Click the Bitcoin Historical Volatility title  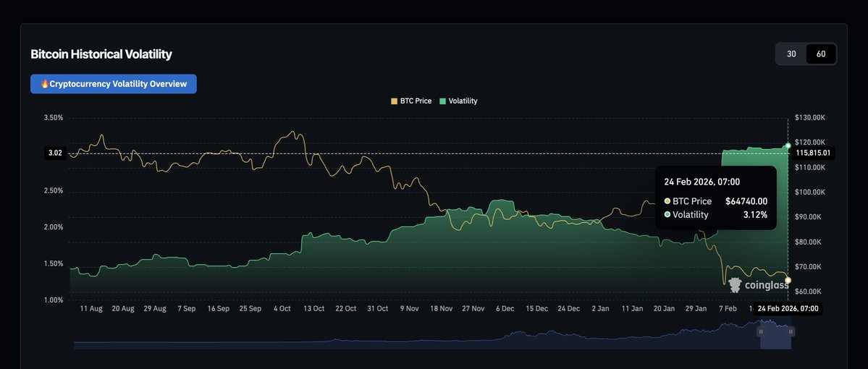click(101, 54)
